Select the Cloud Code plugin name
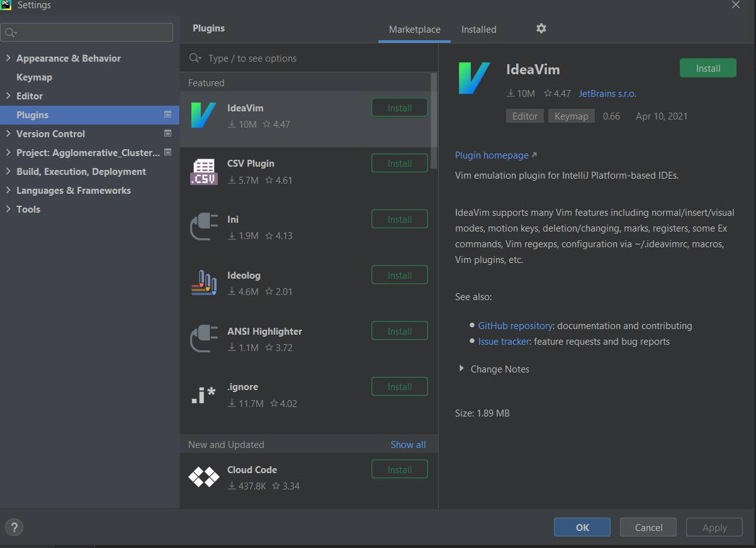This screenshot has width=756, height=548. pos(252,469)
